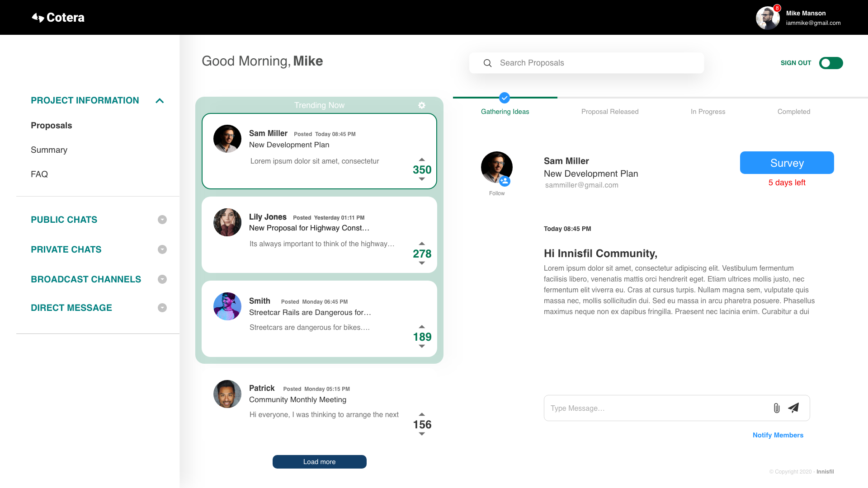Click the Gathering Ideas checkmark step
Image resolution: width=868 pixels, height=488 pixels.
coord(505,98)
